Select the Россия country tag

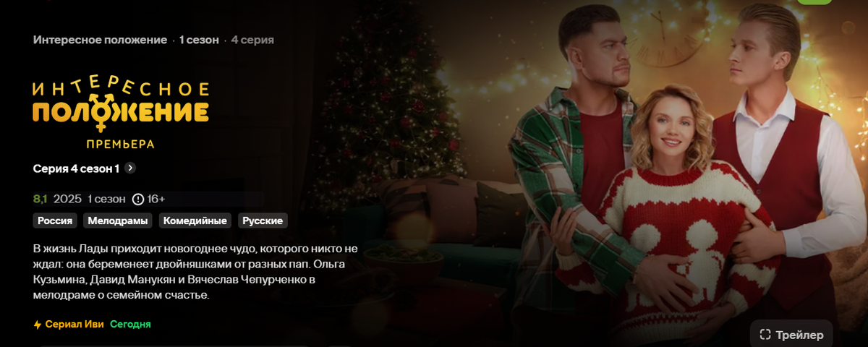pos(55,220)
